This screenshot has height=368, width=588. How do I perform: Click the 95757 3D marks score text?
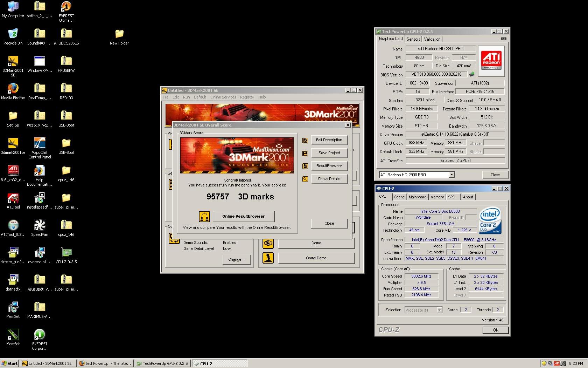pyautogui.click(x=240, y=197)
